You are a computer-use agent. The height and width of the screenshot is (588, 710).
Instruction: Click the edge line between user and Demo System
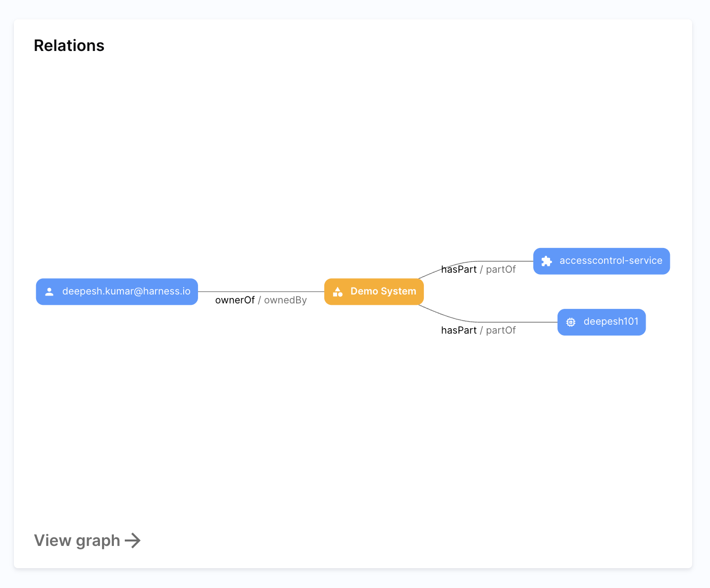click(261, 292)
